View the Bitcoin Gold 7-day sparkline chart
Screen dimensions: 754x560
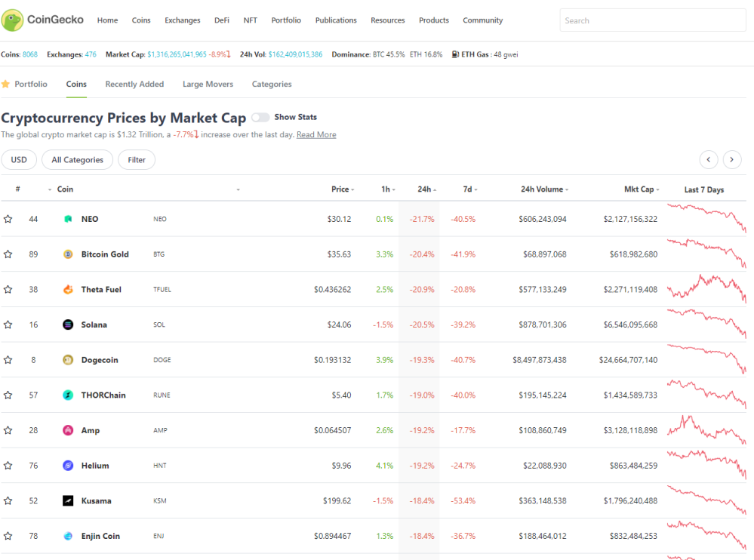click(706, 254)
